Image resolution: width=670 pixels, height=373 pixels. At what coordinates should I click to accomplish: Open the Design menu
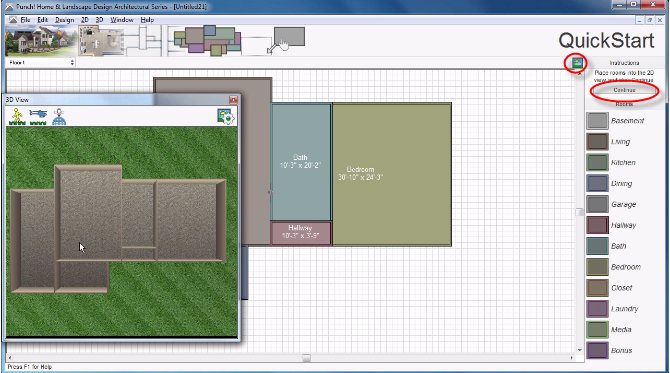point(65,20)
